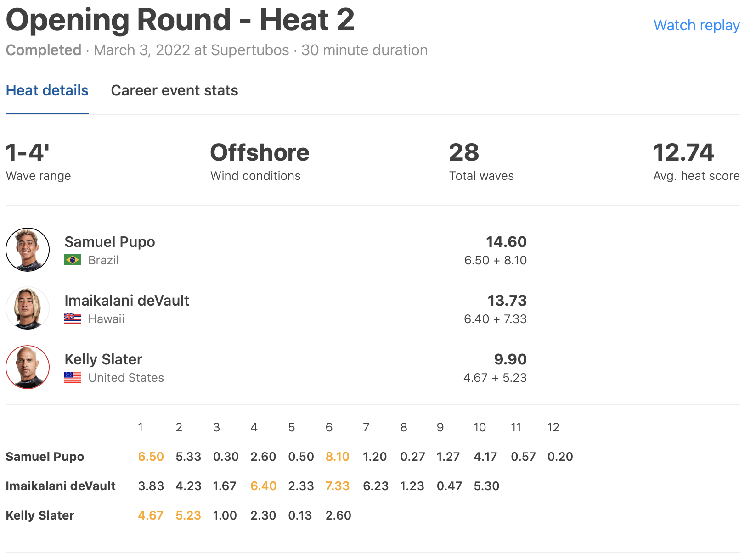This screenshot has height=559, width=756.
Task: Click the Hawaii flag icon
Action: pos(73,319)
